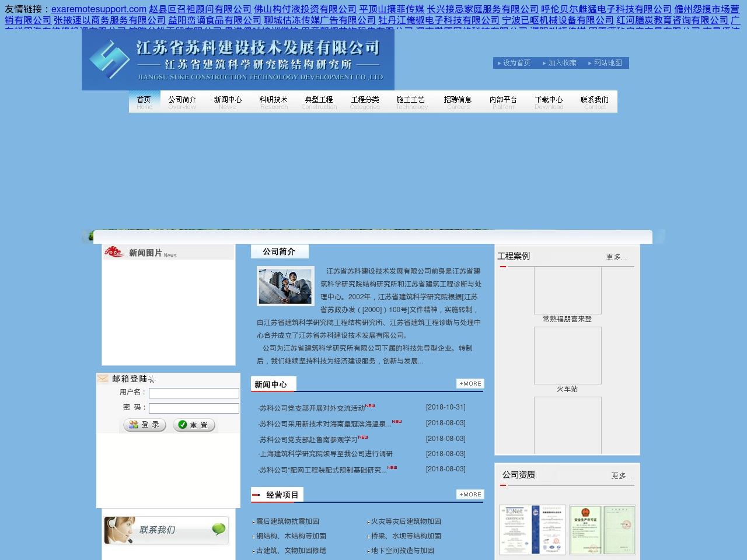The height and width of the screenshot is (560, 747).
Task: Open news 上海建筑科学研究院领导至我公司进行调研
Action: click(x=326, y=454)
